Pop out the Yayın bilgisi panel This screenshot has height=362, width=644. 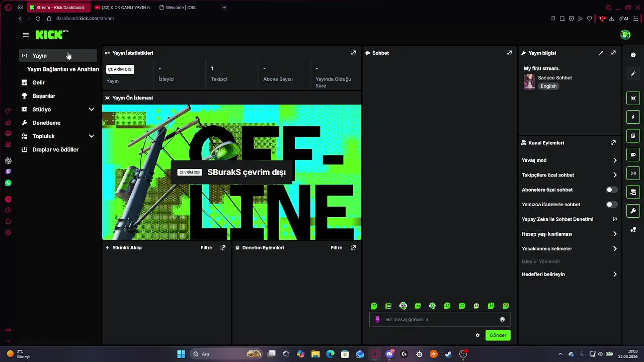[613, 53]
